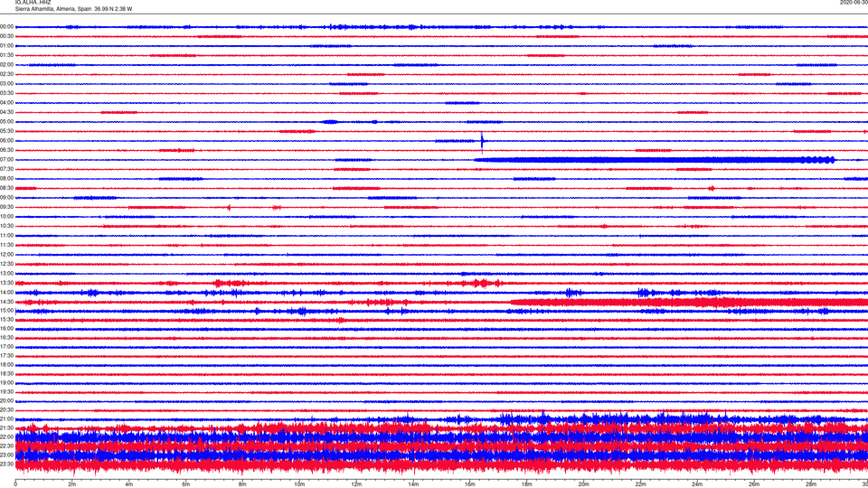This screenshot has height=488, width=868.
Task: Select the 04:00 row label
Action: [x=6, y=103]
